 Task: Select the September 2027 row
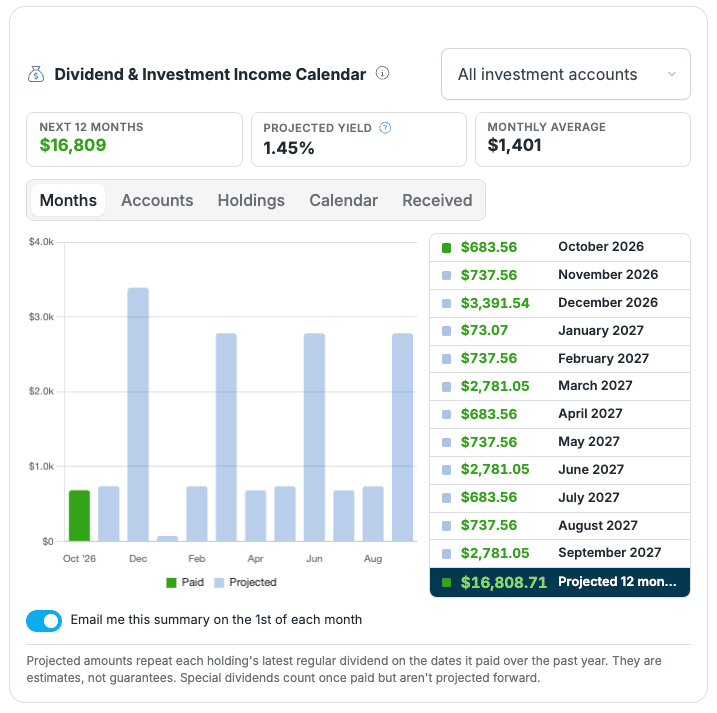(560, 553)
